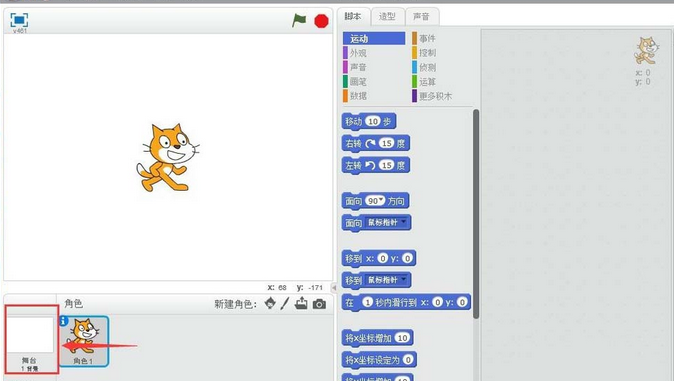
Task: Click the steps value in 移动 block
Action: tap(373, 121)
